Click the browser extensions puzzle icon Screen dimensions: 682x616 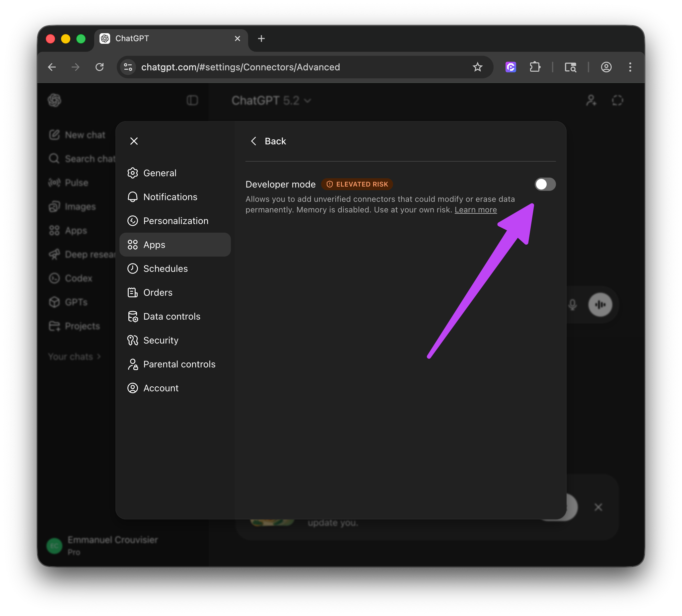pyautogui.click(x=535, y=67)
